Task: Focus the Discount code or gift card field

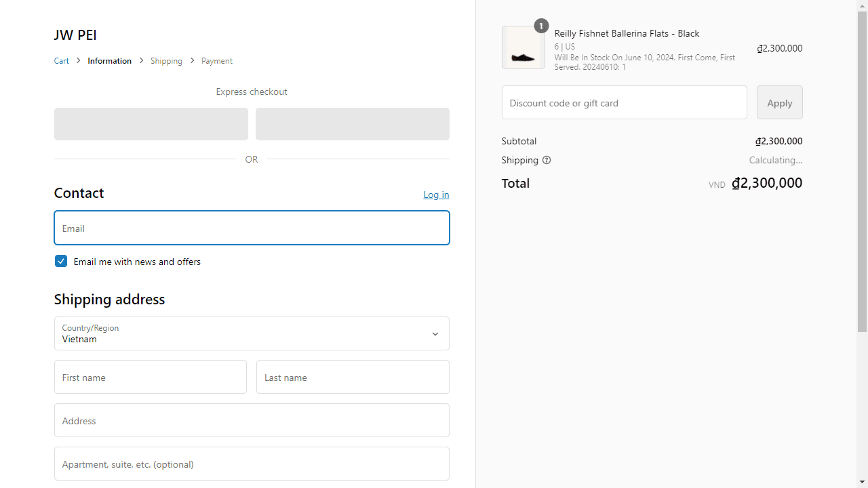Action: click(x=625, y=102)
